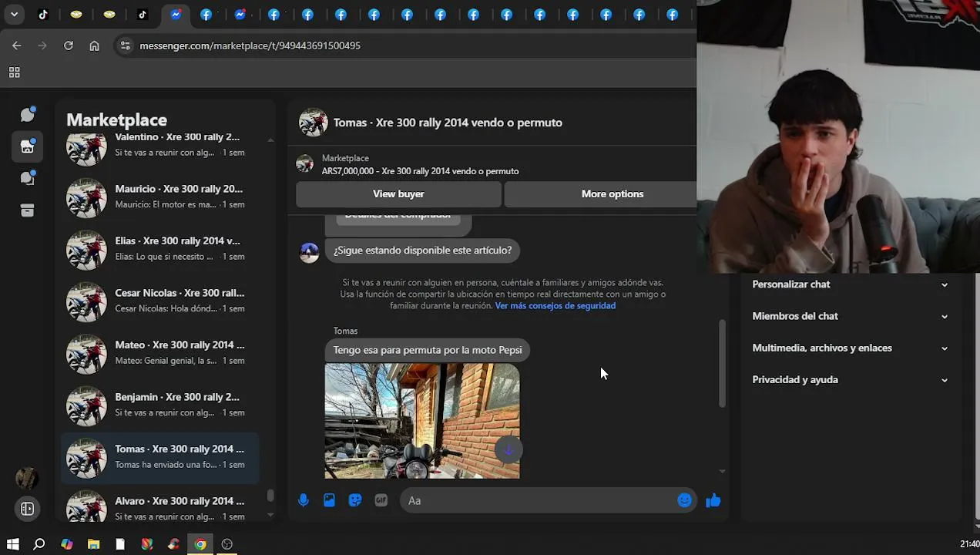Open Benjamin's Xre 300 rally conversation
This screenshot has height=555, width=980.
tap(159, 405)
